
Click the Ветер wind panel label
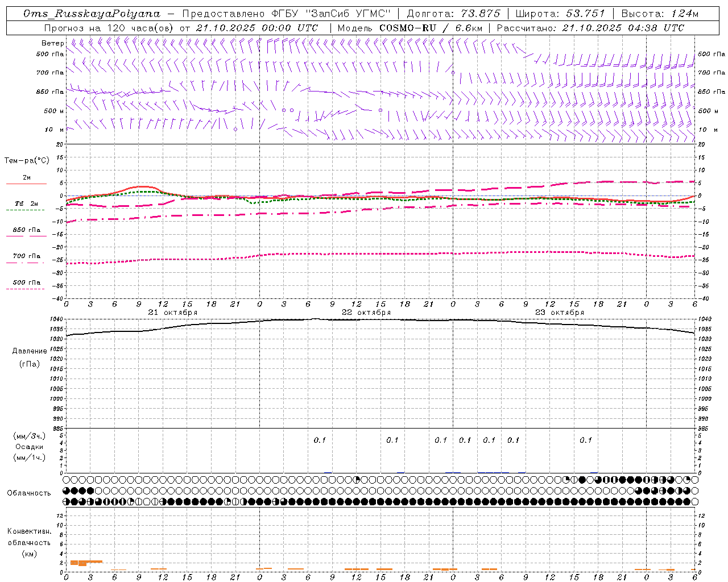(53, 43)
